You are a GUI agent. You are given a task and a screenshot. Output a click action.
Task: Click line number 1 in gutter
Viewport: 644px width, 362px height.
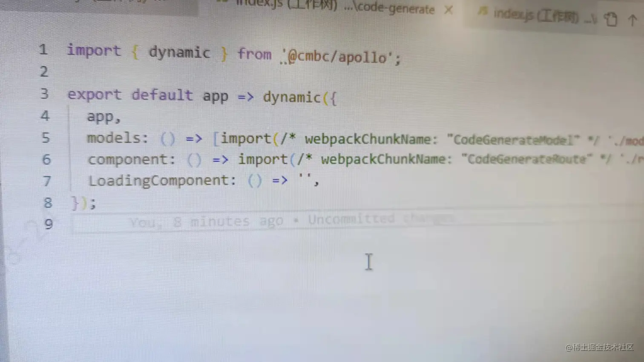point(43,49)
